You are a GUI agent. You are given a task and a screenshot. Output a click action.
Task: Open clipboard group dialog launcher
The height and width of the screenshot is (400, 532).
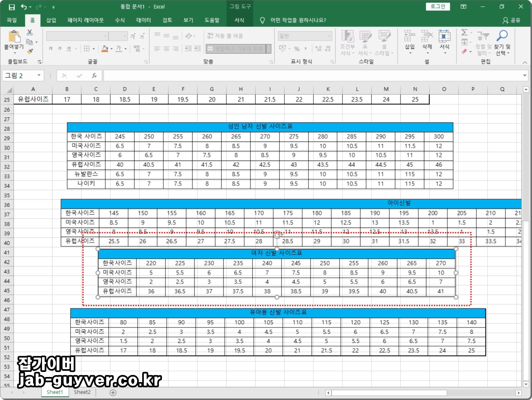[39, 62]
